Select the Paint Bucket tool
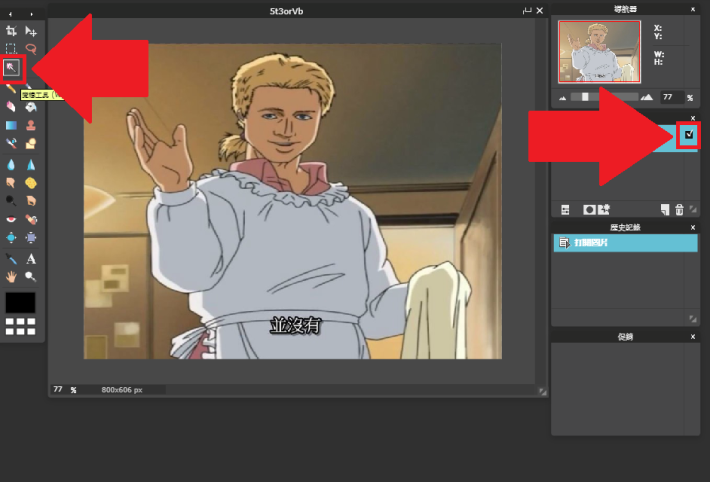 click(x=31, y=107)
